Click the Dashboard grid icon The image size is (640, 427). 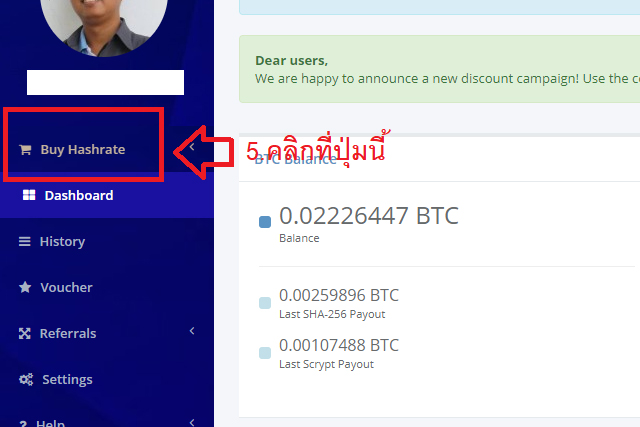click(29, 195)
